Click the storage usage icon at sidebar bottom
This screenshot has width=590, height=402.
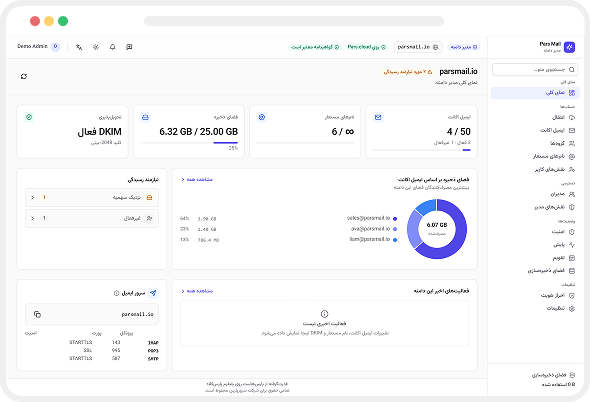click(572, 375)
